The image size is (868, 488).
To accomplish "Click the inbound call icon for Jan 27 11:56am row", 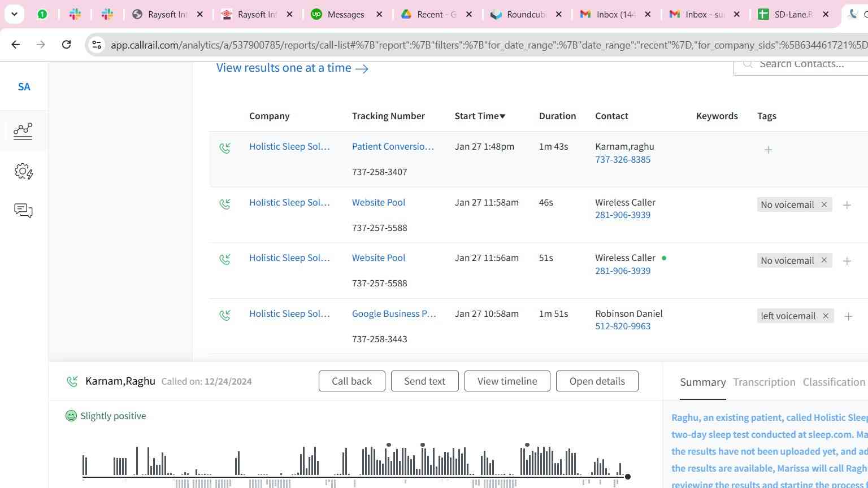I will pyautogui.click(x=225, y=259).
